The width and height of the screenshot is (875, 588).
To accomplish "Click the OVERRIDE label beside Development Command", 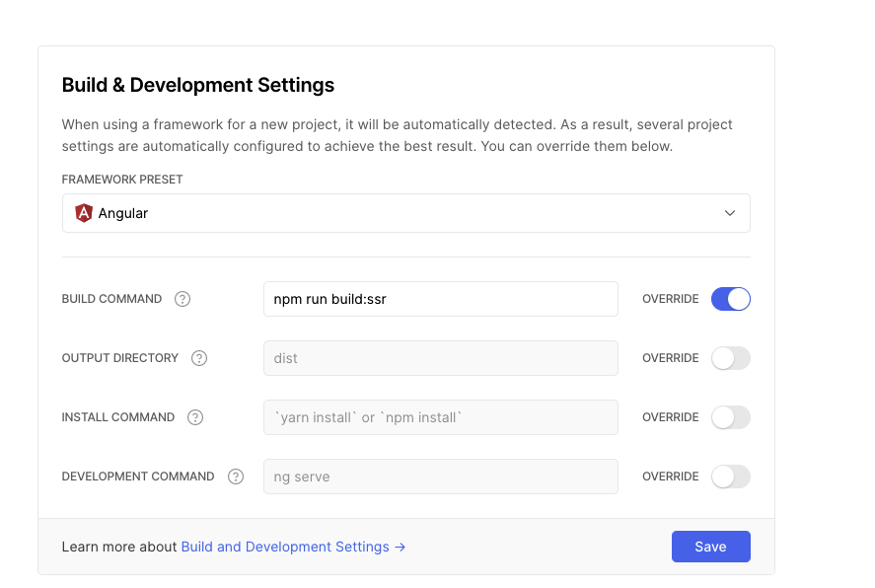I will coord(670,477).
